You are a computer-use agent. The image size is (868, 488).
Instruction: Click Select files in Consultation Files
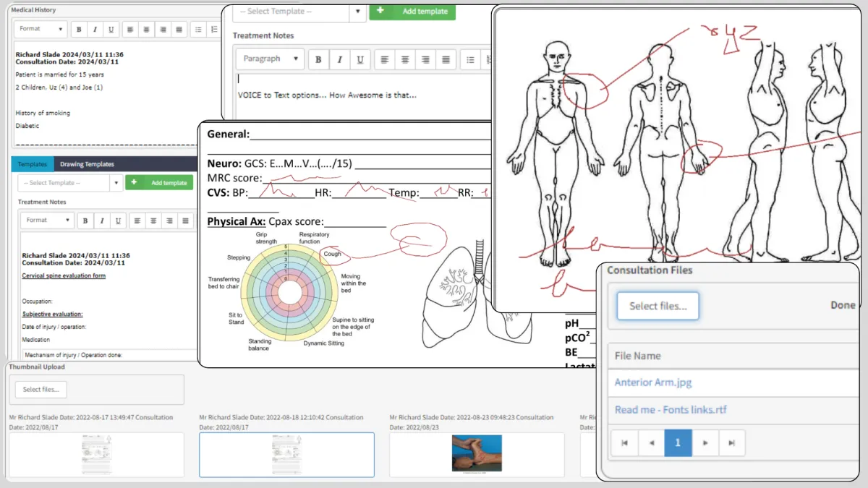[x=658, y=306]
